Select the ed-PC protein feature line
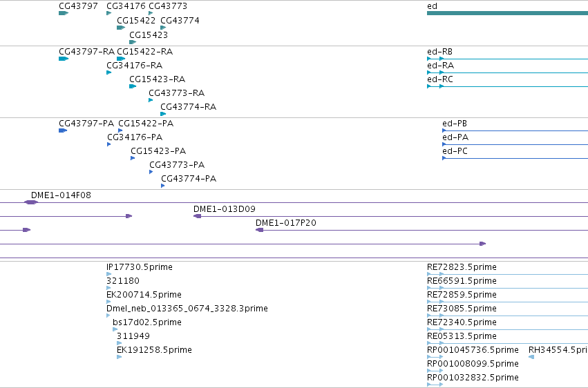588x388 pixels. [515, 158]
